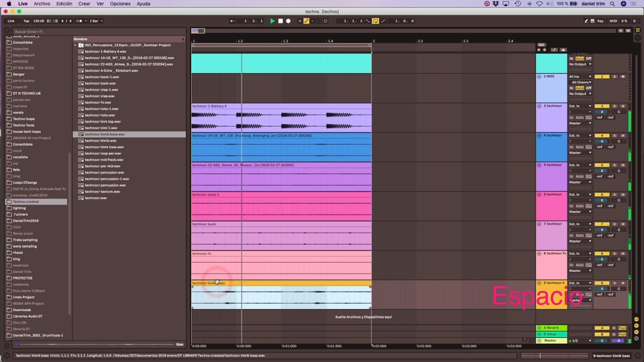
Task: Click the Automation Mode icon below Set
Action: pos(554,50)
